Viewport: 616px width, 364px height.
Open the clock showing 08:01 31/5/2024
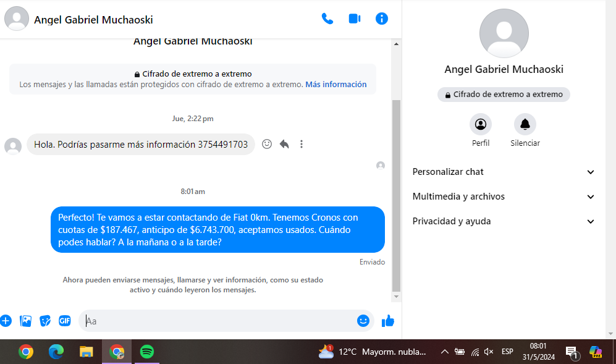click(538, 352)
